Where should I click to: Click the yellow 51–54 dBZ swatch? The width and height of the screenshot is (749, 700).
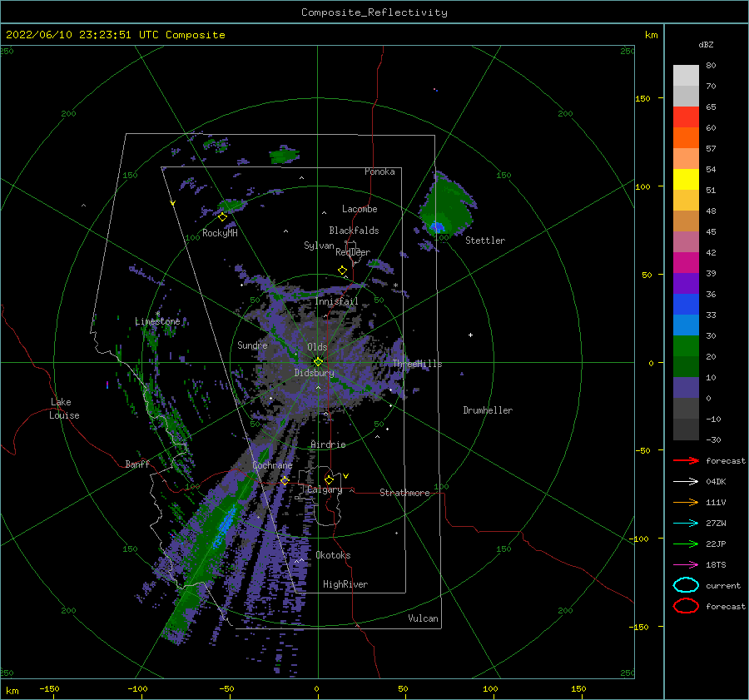(x=686, y=180)
